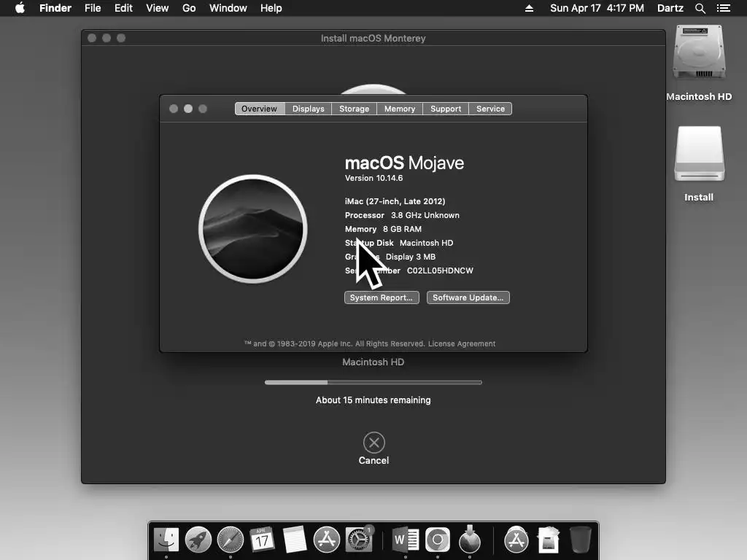Click the Display 3 MB graphics value
This screenshot has width=747, height=560.
tap(410, 257)
